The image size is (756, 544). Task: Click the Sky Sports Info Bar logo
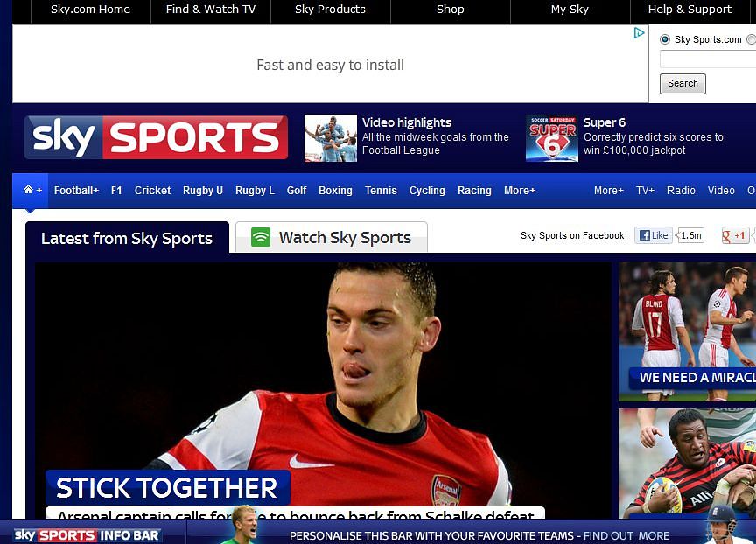point(87,535)
